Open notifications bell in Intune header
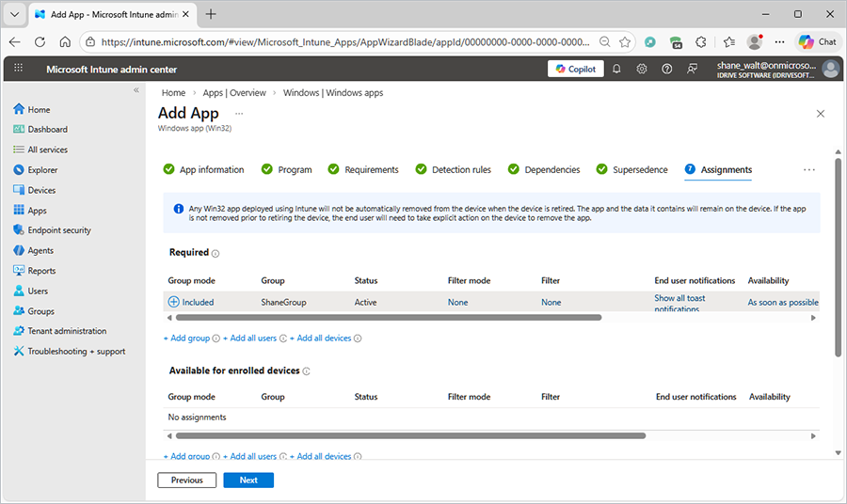847x504 pixels. point(616,69)
